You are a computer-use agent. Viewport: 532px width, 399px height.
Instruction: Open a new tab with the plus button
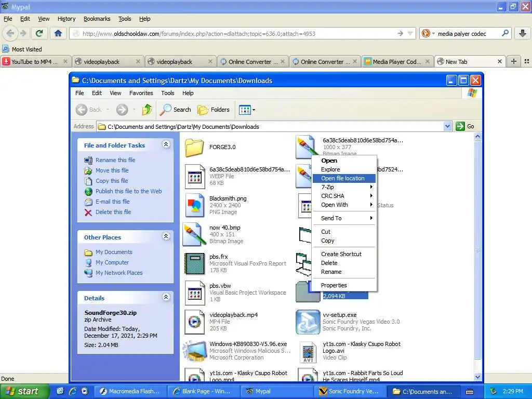coord(514,61)
